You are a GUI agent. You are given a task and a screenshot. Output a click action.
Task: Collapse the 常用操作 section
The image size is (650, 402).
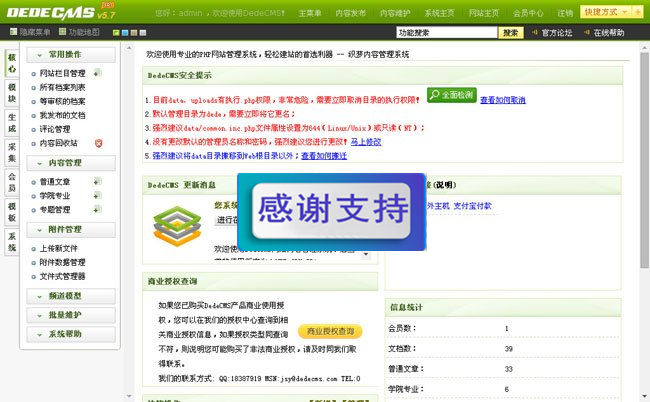pyautogui.click(x=71, y=55)
